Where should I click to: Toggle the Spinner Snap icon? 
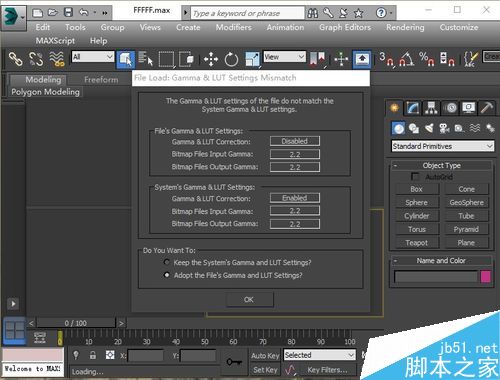[447, 59]
